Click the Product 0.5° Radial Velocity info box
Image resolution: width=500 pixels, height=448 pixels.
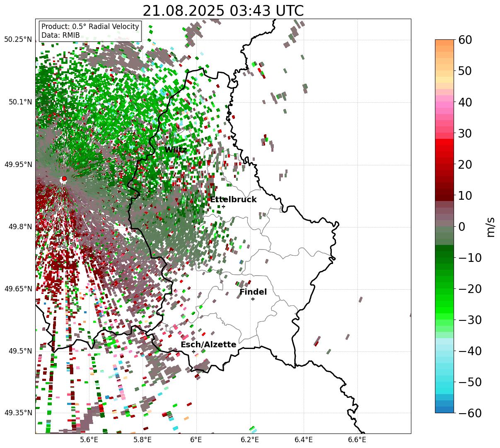click(90, 31)
